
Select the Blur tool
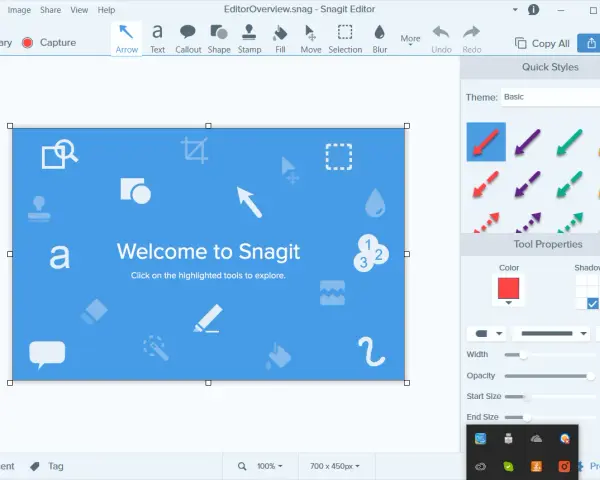pyautogui.click(x=380, y=39)
